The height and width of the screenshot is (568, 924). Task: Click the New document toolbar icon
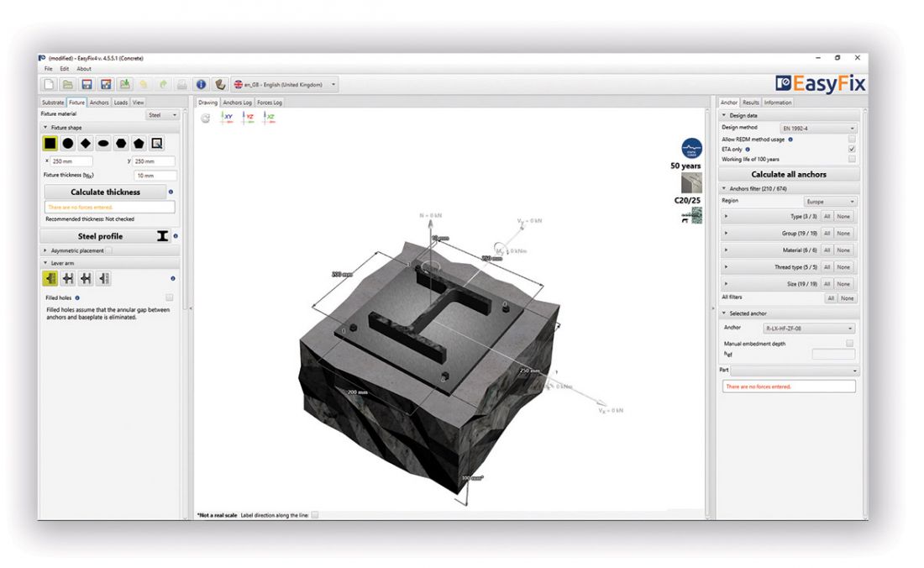pos(49,85)
